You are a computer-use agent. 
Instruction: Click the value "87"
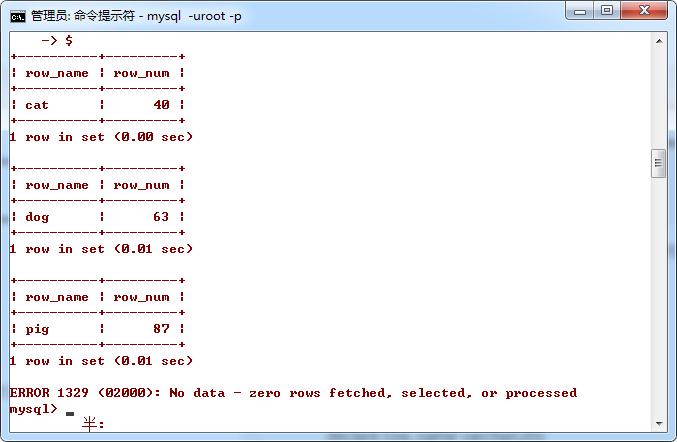tap(161, 328)
